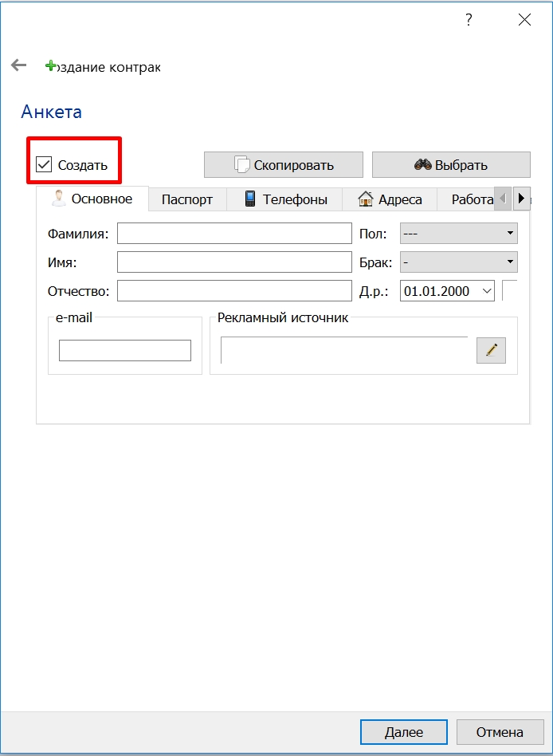The image size is (553, 756).
Task: Open the Адреса tab with house icon
Action: point(389,199)
